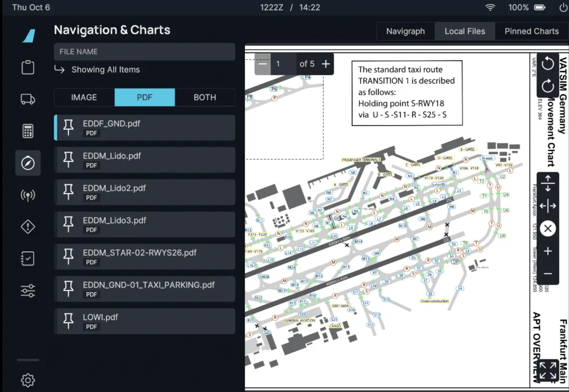The image size is (569, 392).
Task: Click the Wi-Fi status icon
Action: 490,8
